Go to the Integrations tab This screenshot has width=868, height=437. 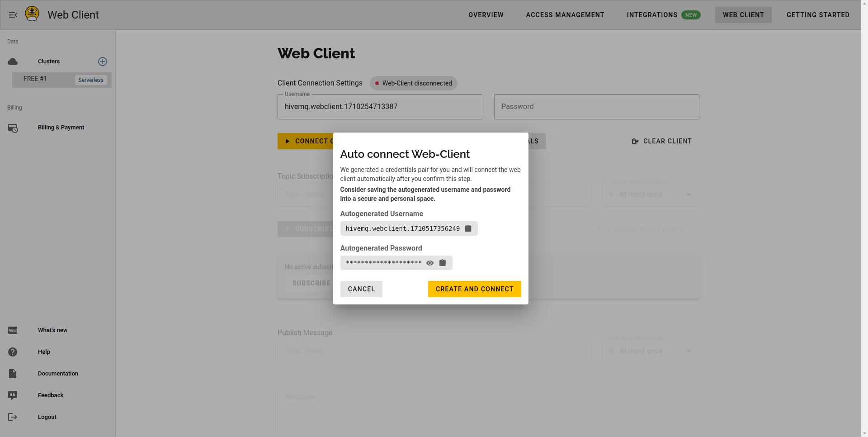(x=652, y=15)
